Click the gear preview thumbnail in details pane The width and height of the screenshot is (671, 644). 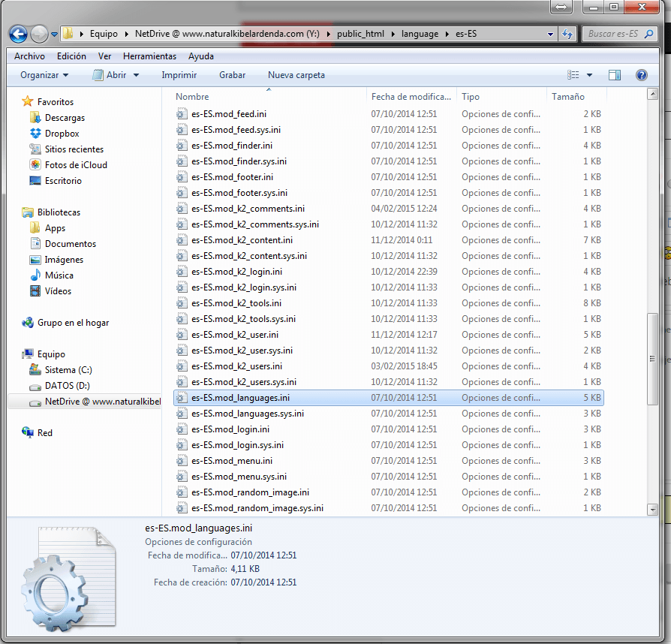(x=68, y=579)
